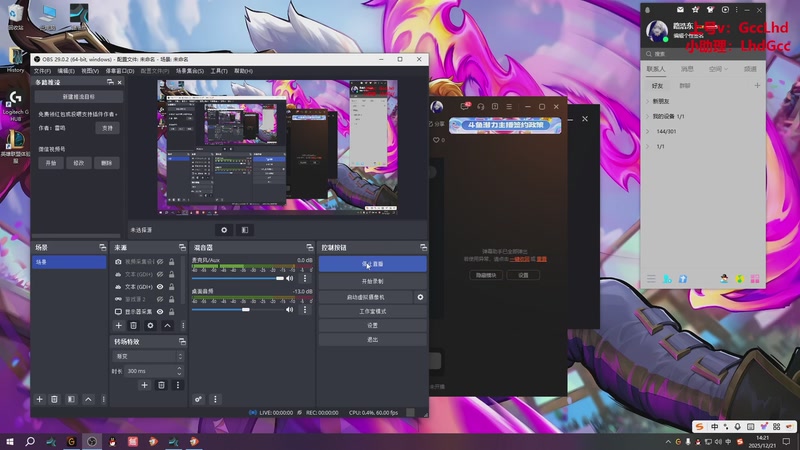Remove the selected source with the trash icon

tap(133, 325)
